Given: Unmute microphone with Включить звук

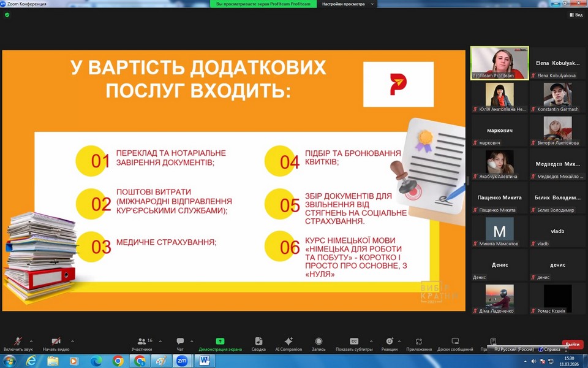Looking at the screenshot, I should tap(18, 342).
